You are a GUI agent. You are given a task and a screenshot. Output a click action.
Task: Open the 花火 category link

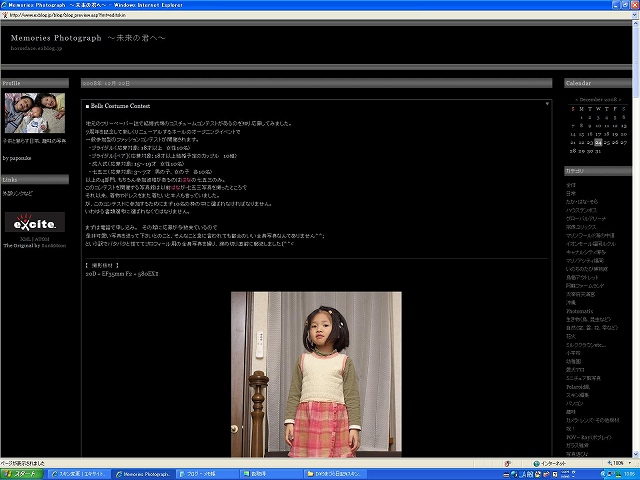[x=571, y=336]
